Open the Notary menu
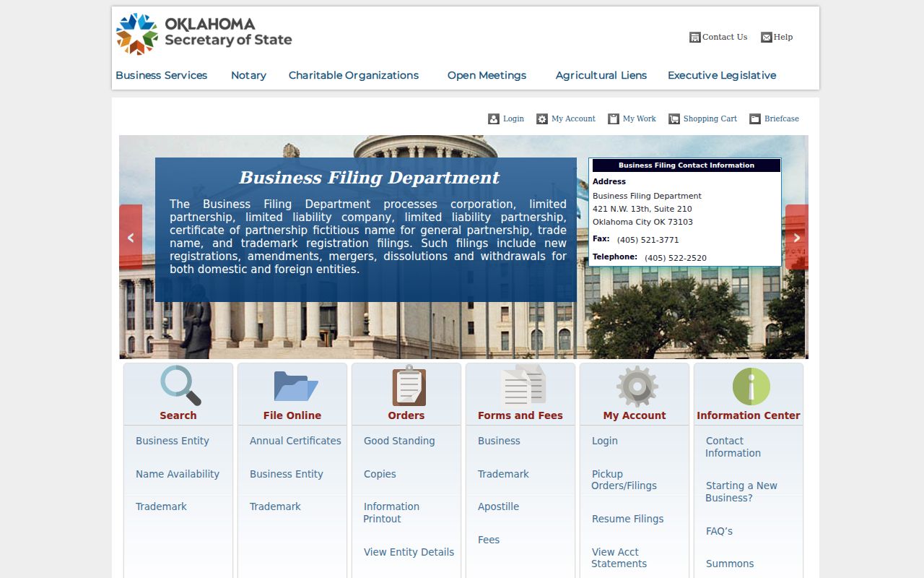924x578 pixels. tap(248, 75)
